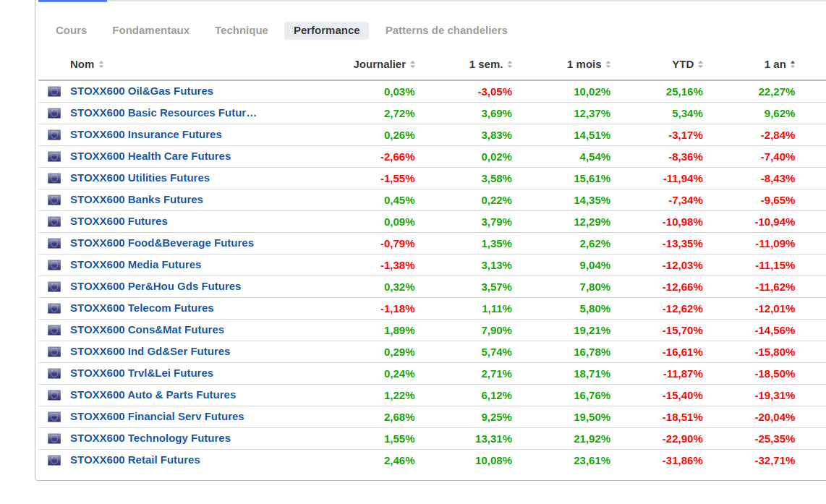Sort by Journalier column arrows
826x504 pixels.
[412, 64]
